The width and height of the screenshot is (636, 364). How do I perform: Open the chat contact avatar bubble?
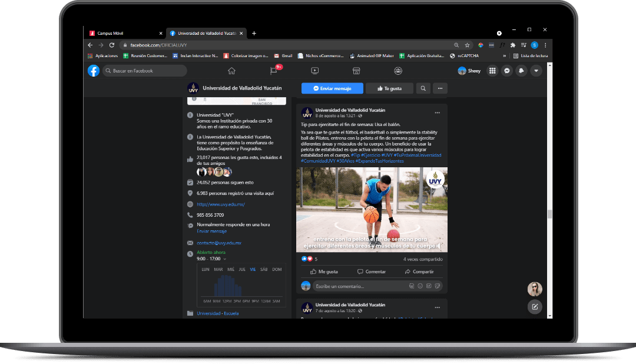coord(535,289)
